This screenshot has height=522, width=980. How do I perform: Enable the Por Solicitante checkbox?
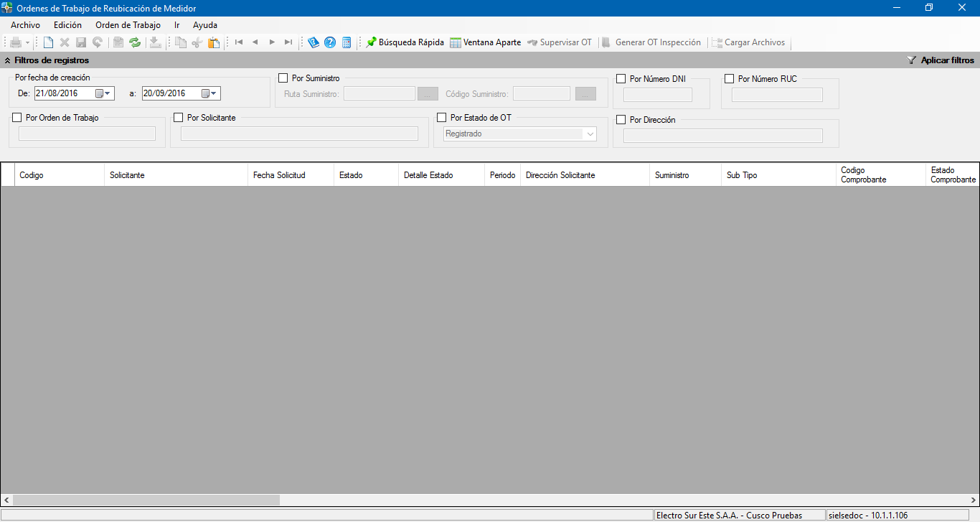(x=179, y=118)
